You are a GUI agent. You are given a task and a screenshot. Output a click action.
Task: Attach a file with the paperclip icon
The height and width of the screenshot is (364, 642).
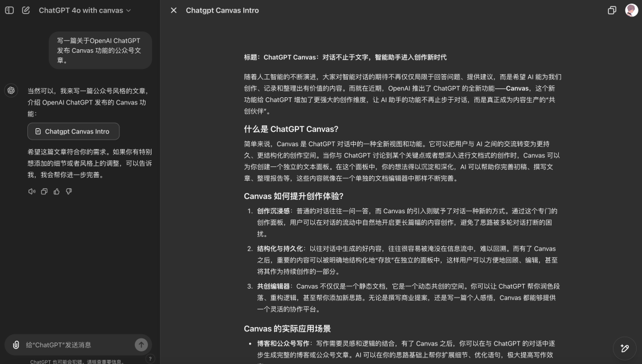[16, 344]
